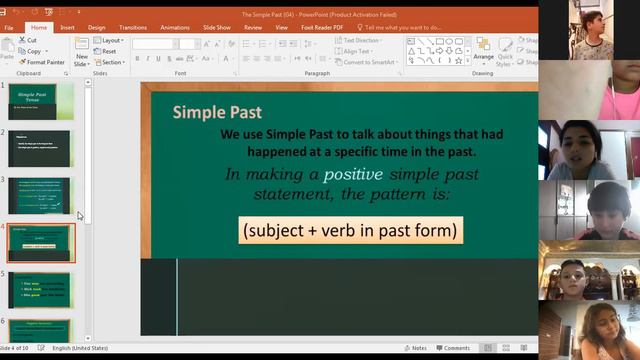Switch to the Transitions tab
Screen dimensions: 640x360
[133, 27]
